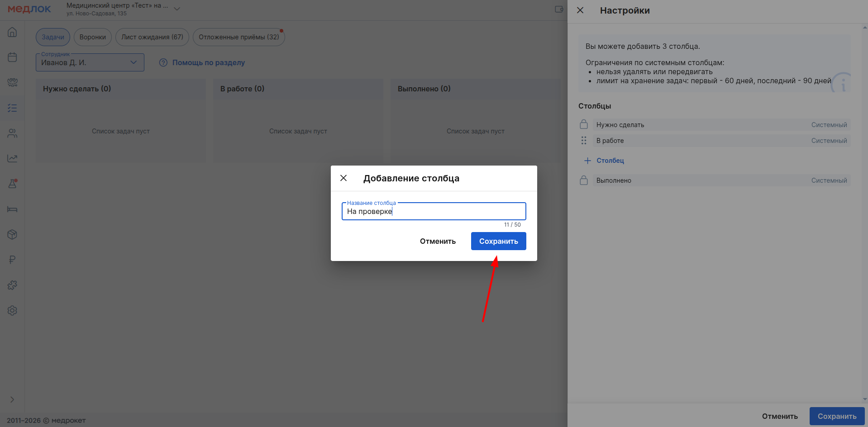Open the tasks checklist sidebar icon
Screen dimensions: 868x427
coord(12,108)
